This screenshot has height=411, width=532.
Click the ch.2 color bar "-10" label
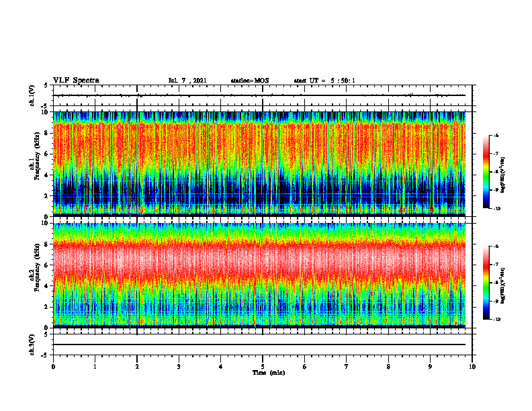click(496, 320)
